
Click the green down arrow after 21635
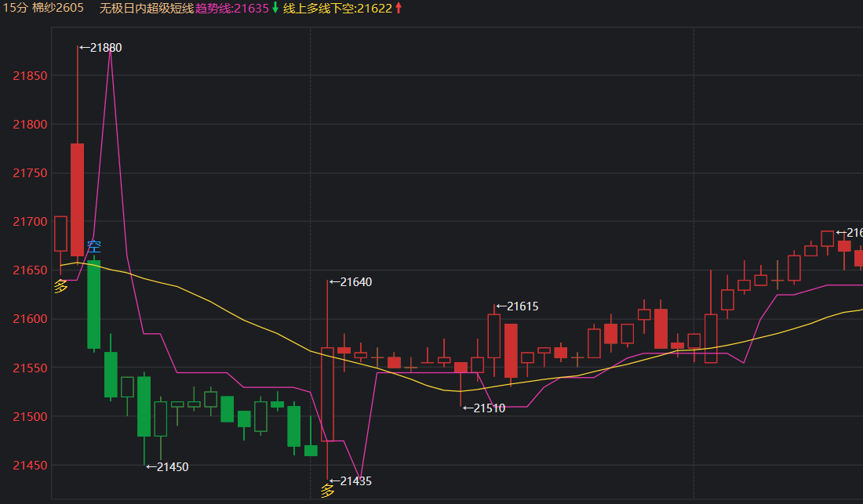[x=275, y=9]
